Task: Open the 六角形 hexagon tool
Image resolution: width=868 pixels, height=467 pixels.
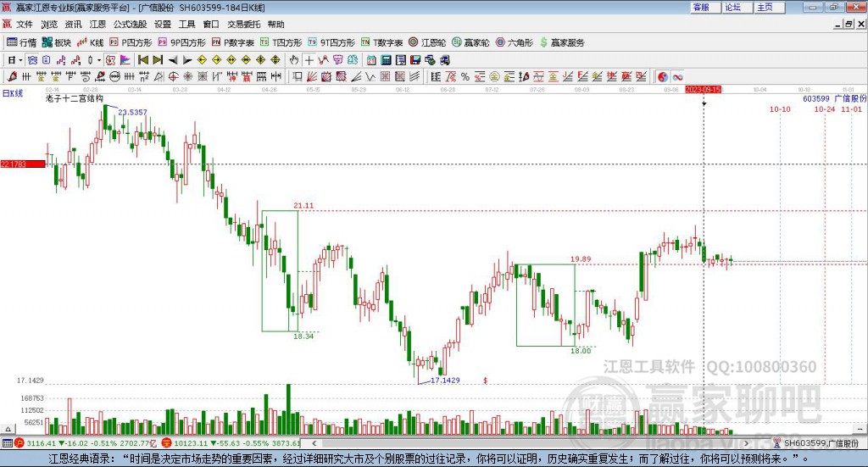Action: (x=515, y=42)
